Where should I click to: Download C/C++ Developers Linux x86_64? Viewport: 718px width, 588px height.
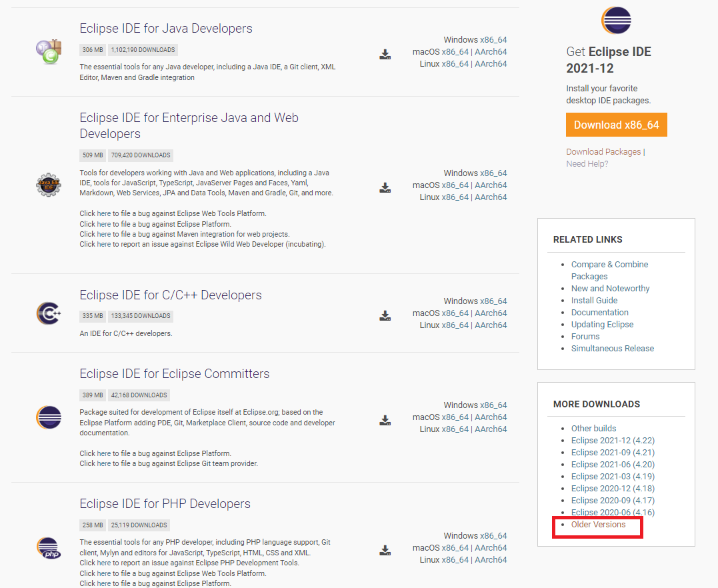(x=455, y=325)
